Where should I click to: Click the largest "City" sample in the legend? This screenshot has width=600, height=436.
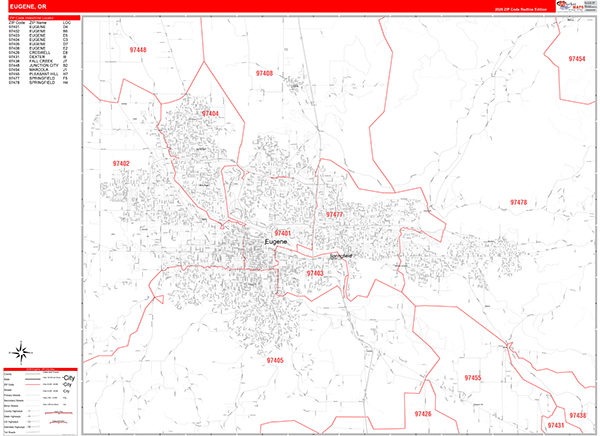click(69, 378)
